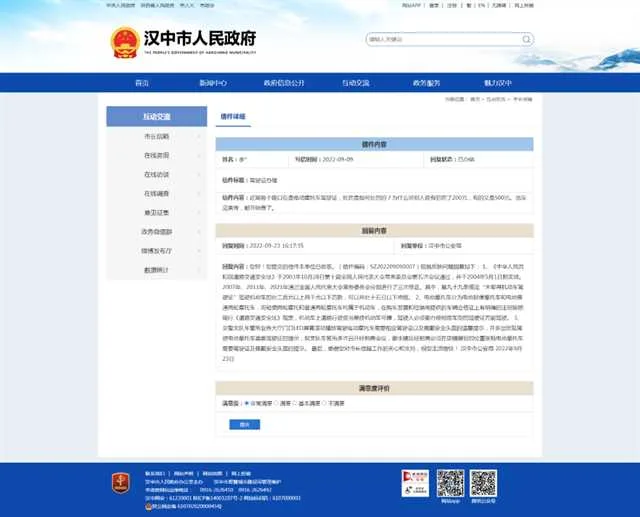640x517 pixels.
Task: Click the website app QR code
Action: coord(450,483)
